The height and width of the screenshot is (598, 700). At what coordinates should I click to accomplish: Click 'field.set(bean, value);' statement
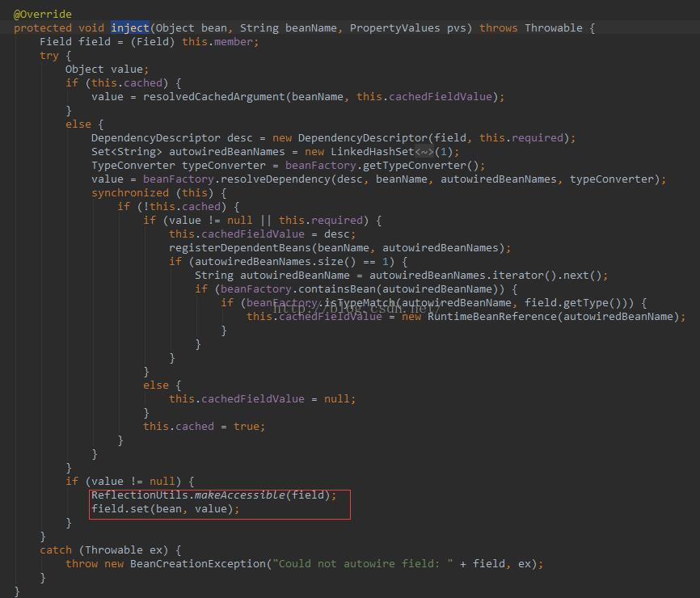click(x=165, y=509)
